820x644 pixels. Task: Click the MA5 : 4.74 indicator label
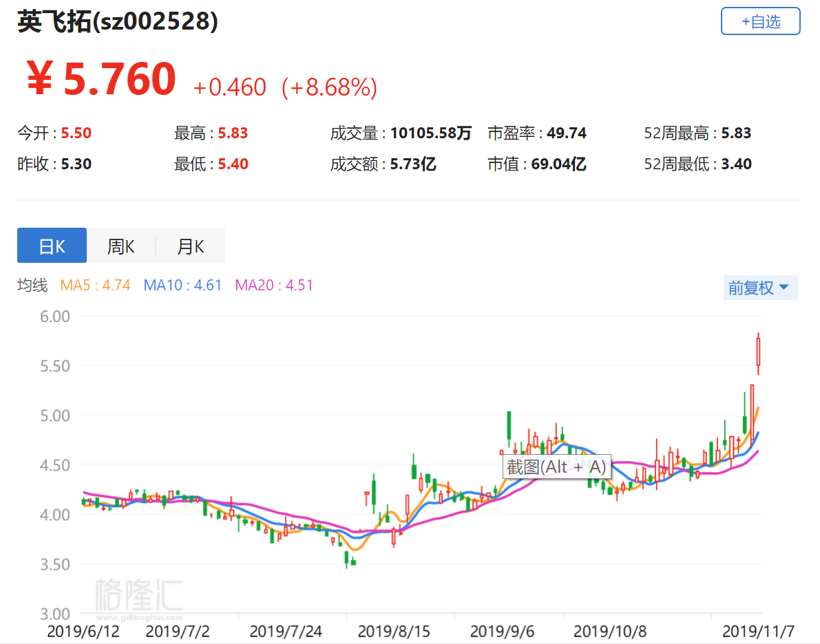[x=95, y=286]
